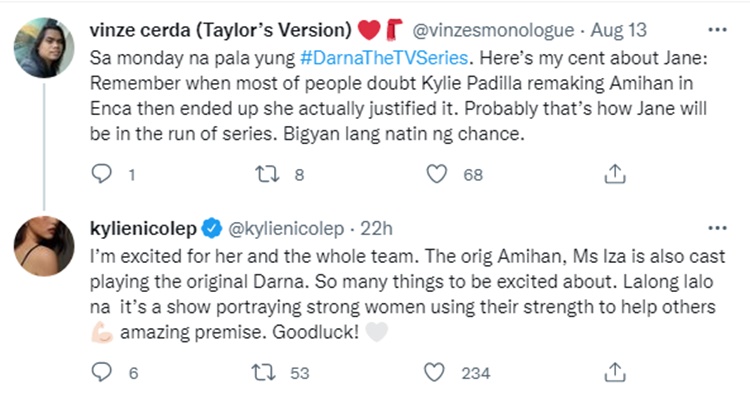
Task: Share kylienicolep's tweet via share icon
Action: pos(615,372)
